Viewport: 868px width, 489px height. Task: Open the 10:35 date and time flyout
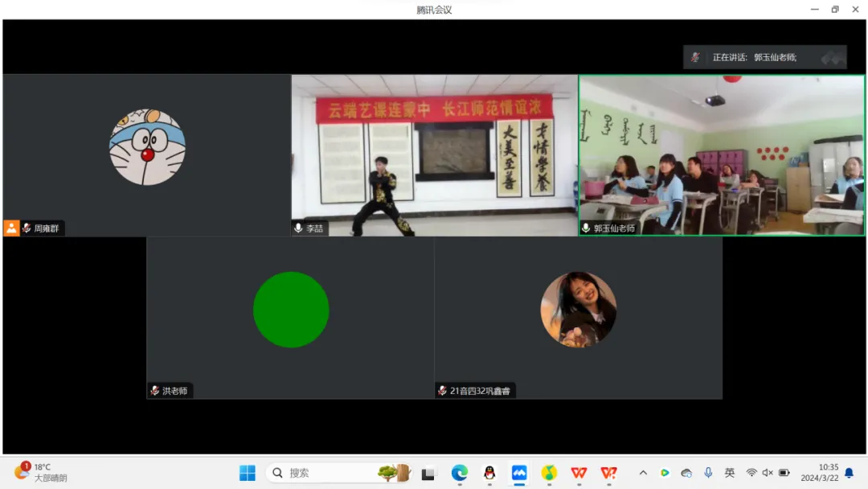[x=828, y=473]
